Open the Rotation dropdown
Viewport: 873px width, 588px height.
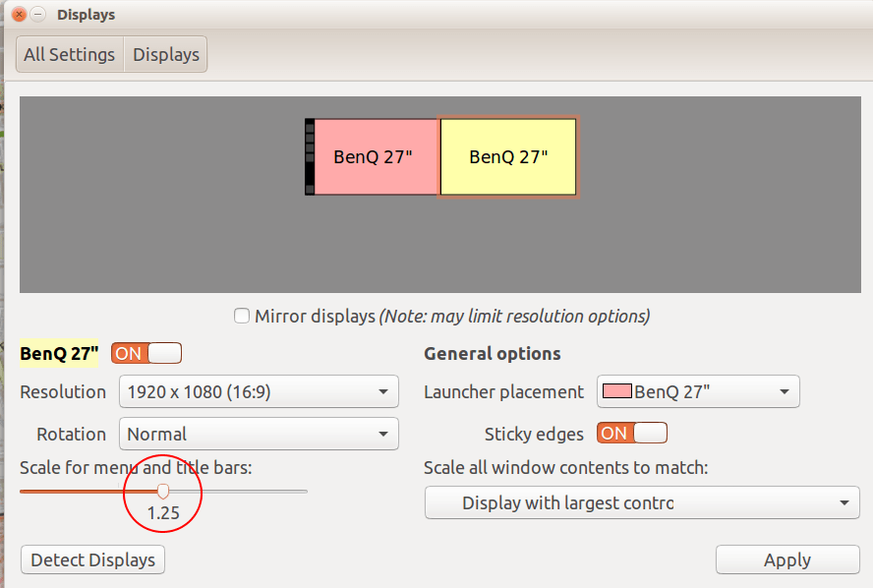[x=259, y=434]
